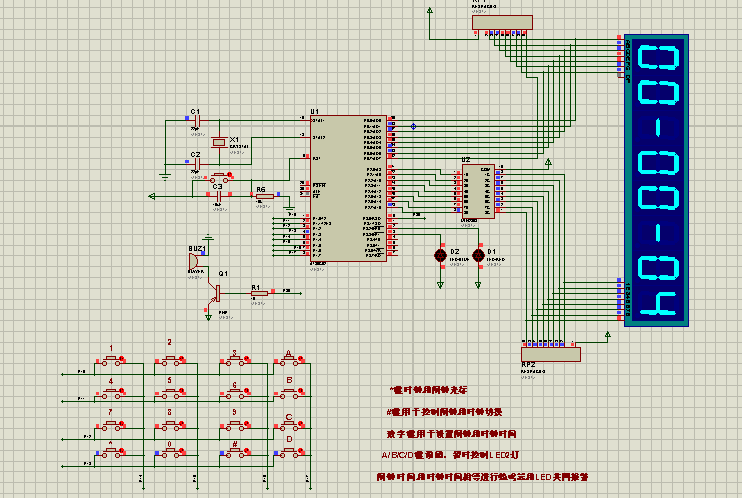Push keypad button 2
Image resolution: width=742 pixels, height=498 pixels.
click(x=170, y=361)
